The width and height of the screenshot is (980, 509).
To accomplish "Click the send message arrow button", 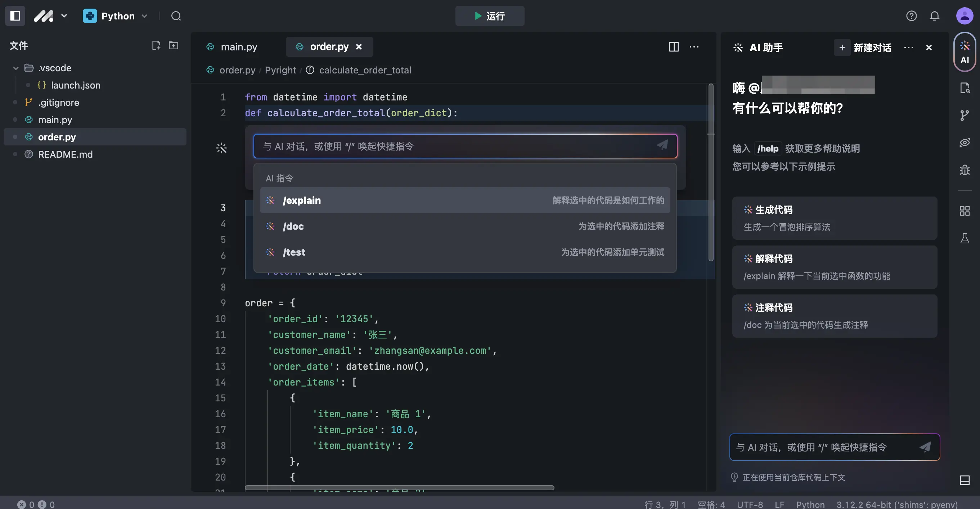I will tap(662, 145).
